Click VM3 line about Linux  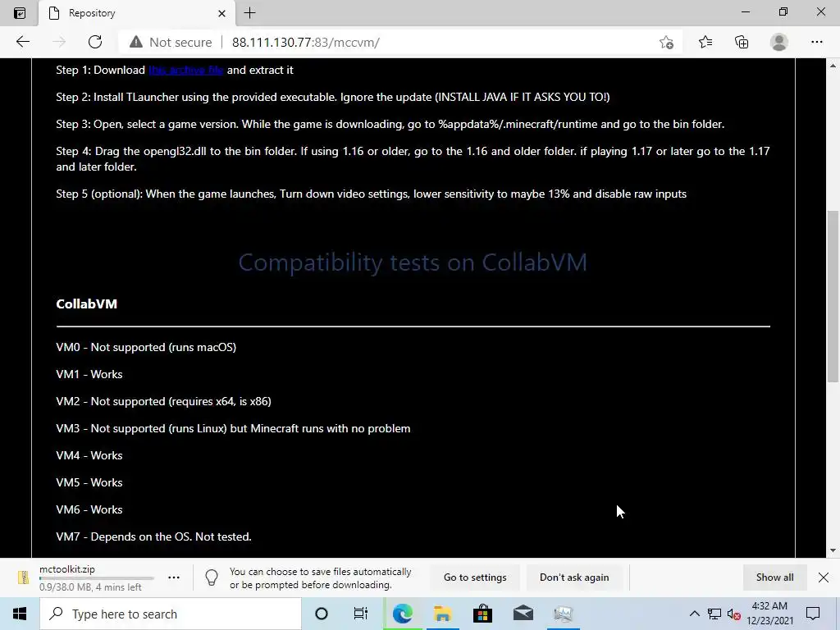pos(233,428)
